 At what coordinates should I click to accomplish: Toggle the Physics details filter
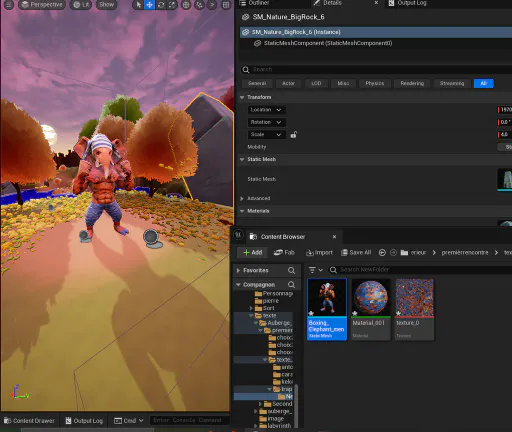375,83
